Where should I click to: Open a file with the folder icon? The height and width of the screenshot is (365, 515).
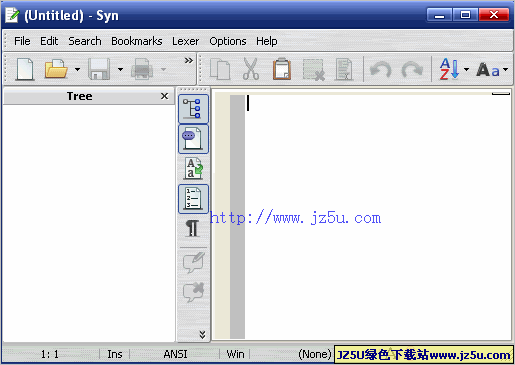[56, 69]
